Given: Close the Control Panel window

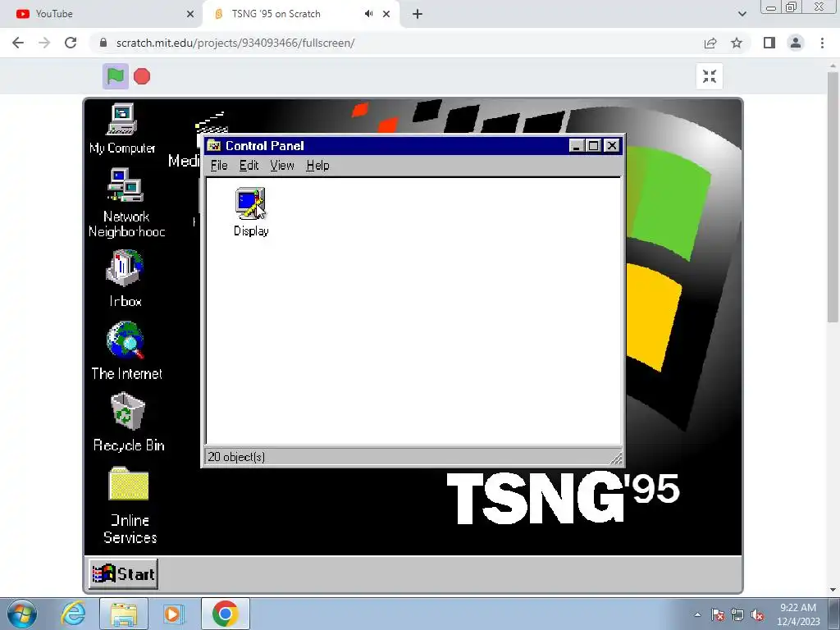Looking at the screenshot, I should [612, 146].
